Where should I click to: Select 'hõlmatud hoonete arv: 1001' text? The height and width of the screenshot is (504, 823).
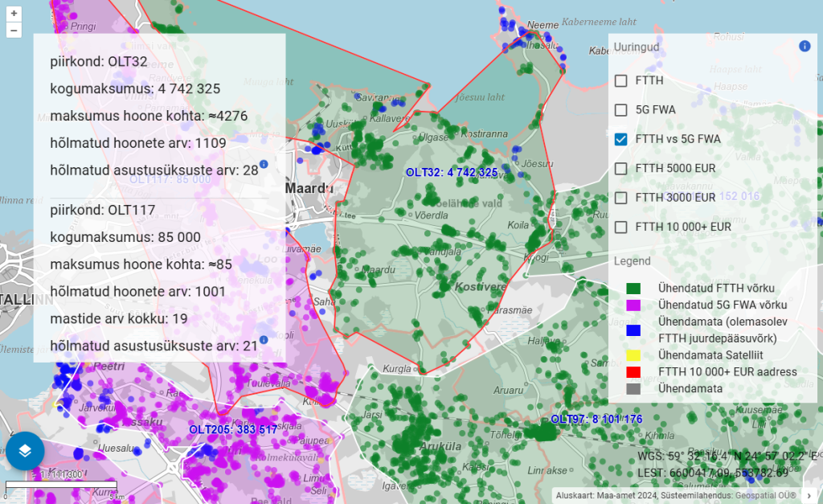137,292
